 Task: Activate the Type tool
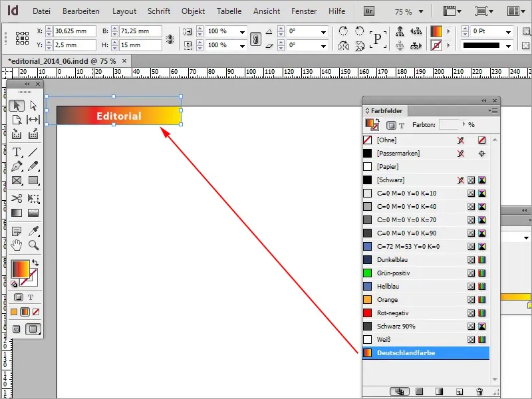coord(17,152)
